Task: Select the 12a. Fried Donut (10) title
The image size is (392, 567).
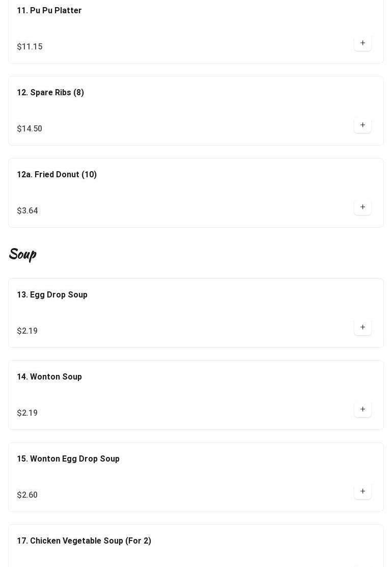Action: pyautogui.click(x=57, y=175)
